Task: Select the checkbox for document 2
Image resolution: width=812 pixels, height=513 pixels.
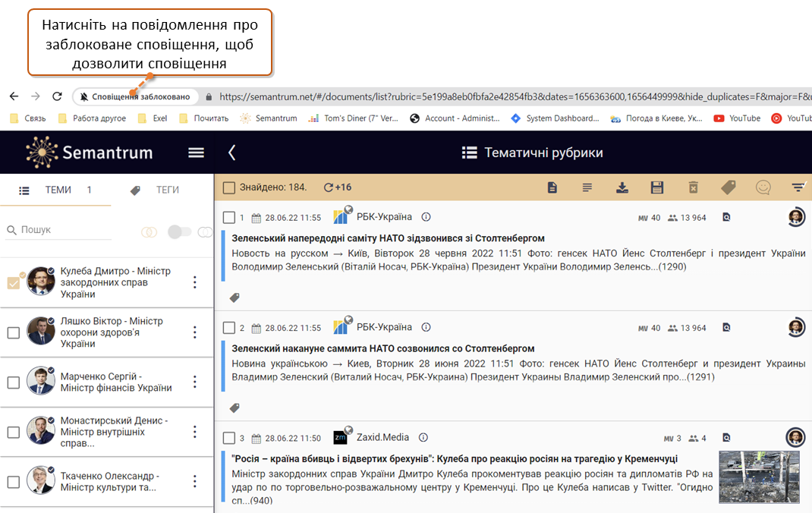Action: click(229, 328)
